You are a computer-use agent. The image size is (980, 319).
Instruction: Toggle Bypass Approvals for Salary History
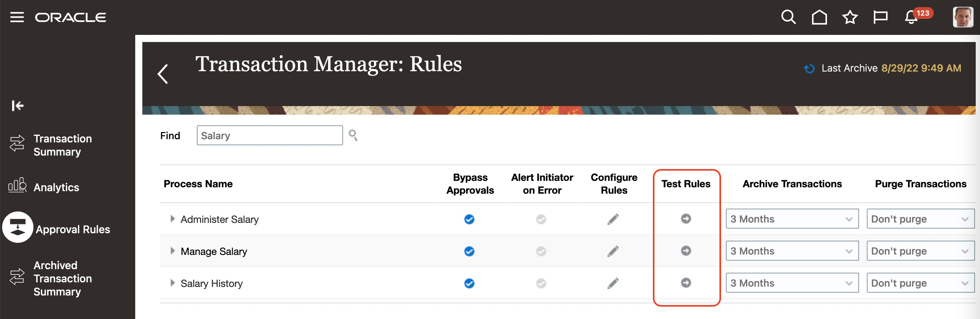(x=469, y=283)
